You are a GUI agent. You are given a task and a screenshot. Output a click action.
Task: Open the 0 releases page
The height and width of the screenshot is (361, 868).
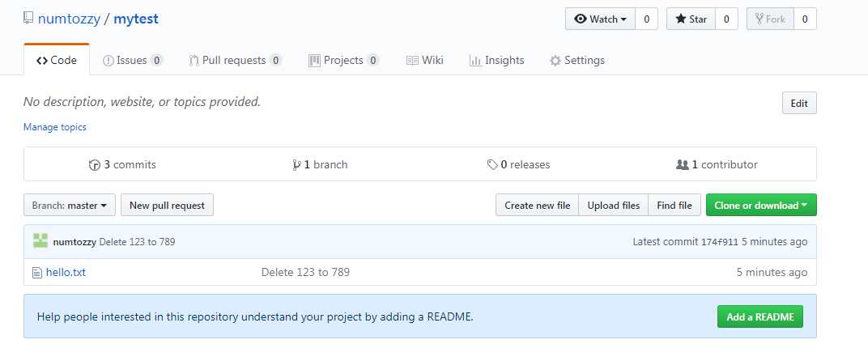pos(519,164)
